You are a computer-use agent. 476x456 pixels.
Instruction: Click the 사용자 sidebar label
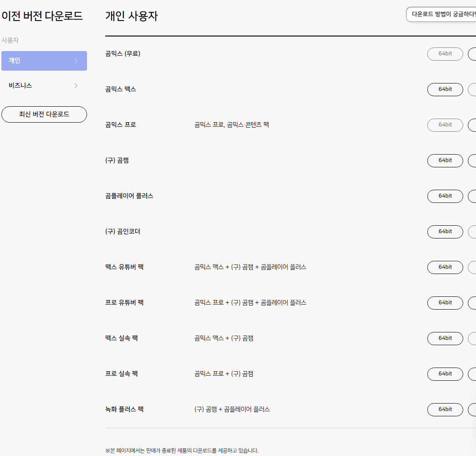tap(10, 41)
